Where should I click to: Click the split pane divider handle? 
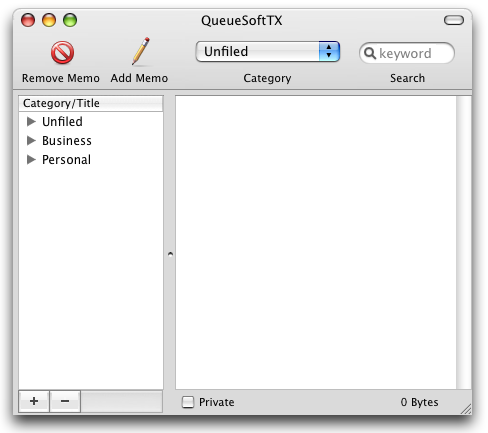tap(170, 254)
